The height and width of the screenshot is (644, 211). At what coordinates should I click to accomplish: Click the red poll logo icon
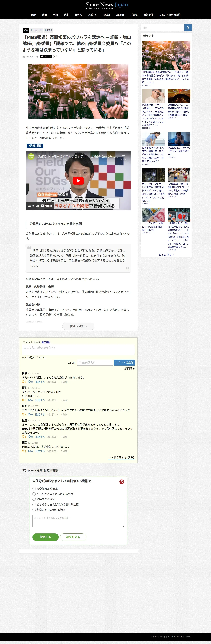click(122, 481)
